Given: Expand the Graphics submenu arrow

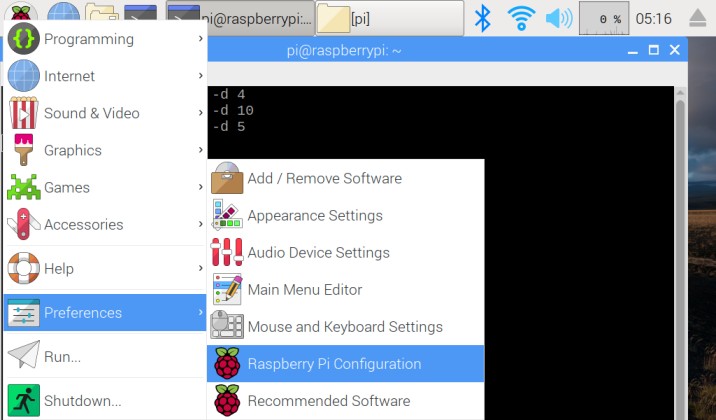Looking at the screenshot, I should pyautogui.click(x=200, y=150).
